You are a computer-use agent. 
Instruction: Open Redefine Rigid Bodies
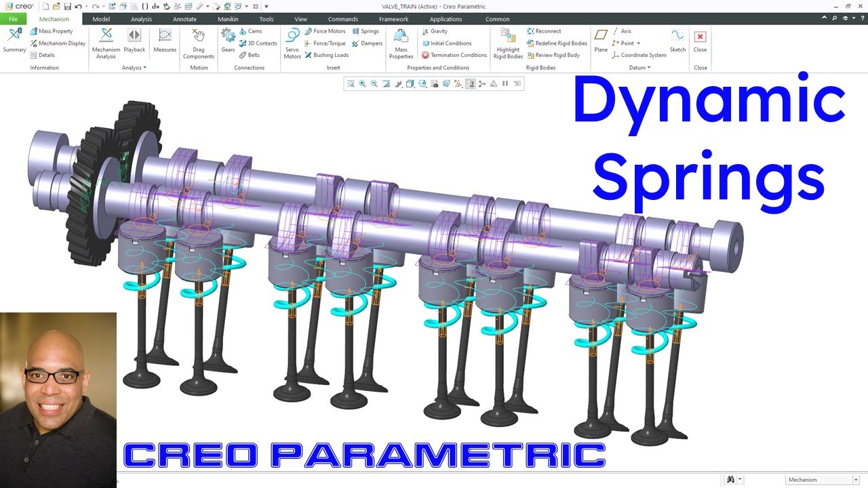click(557, 43)
